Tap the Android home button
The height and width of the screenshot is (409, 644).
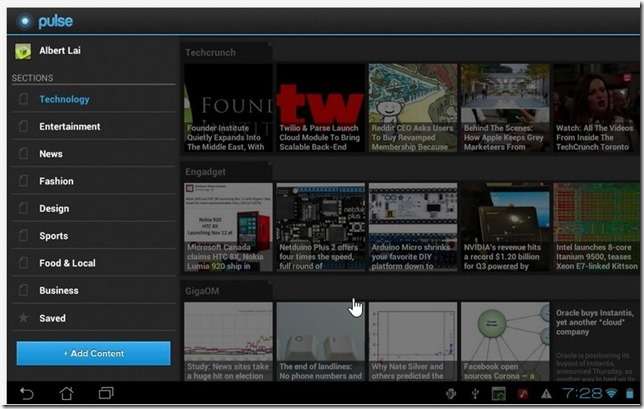[x=67, y=393]
